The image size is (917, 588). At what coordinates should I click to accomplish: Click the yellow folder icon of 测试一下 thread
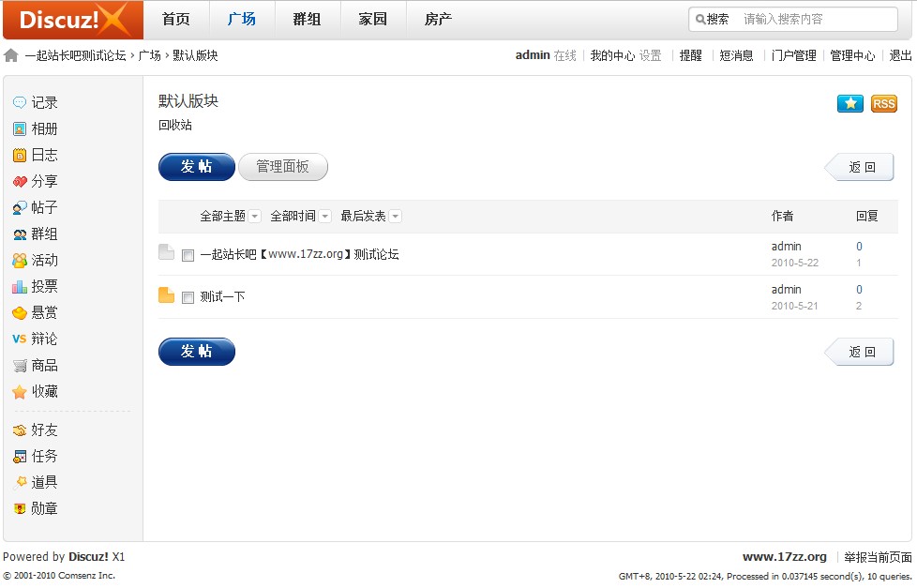(x=166, y=294)
